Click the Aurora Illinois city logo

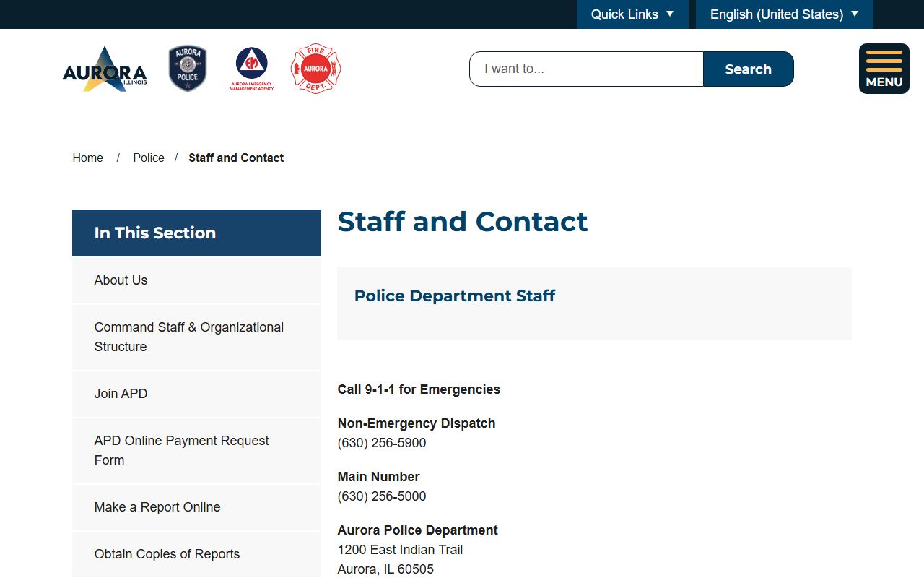click(x=105, y=69)
